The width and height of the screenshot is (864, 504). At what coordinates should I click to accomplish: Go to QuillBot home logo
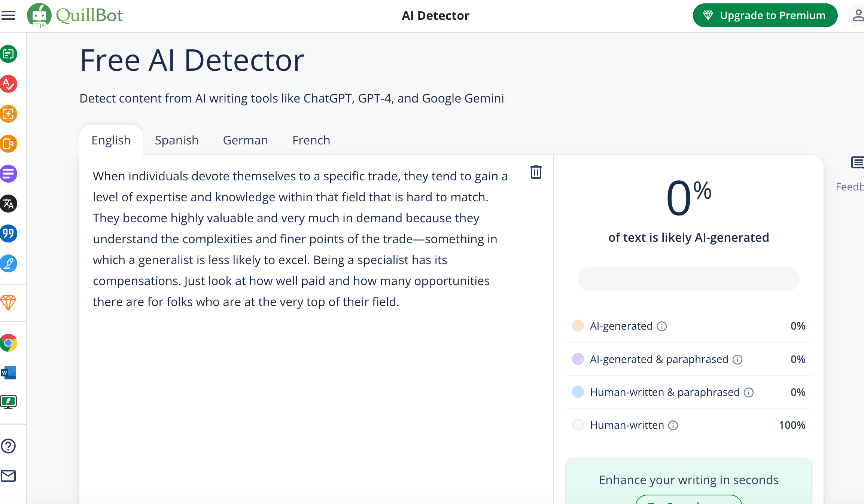point(75,15)
